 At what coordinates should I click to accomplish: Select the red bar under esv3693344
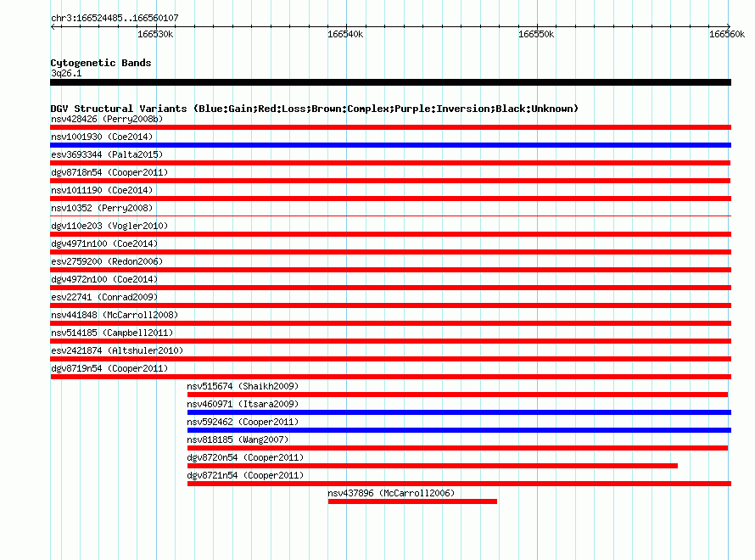click(390, 163)
